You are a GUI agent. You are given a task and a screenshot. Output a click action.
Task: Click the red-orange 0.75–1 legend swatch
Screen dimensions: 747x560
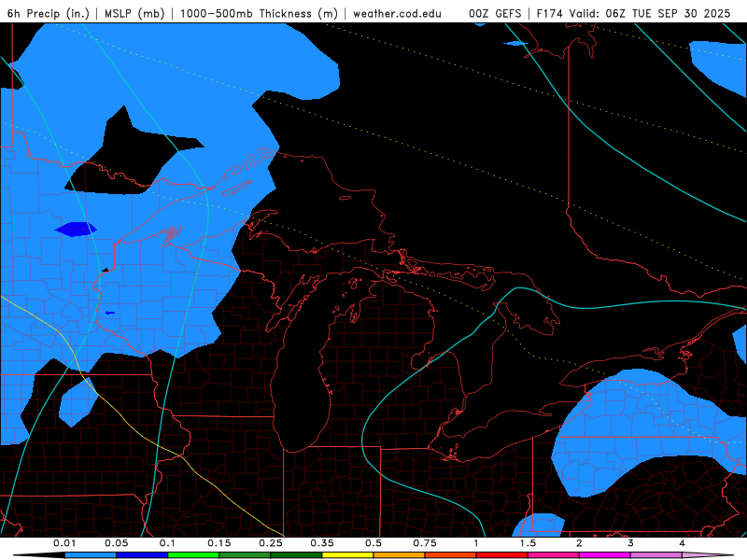[451, 555]
